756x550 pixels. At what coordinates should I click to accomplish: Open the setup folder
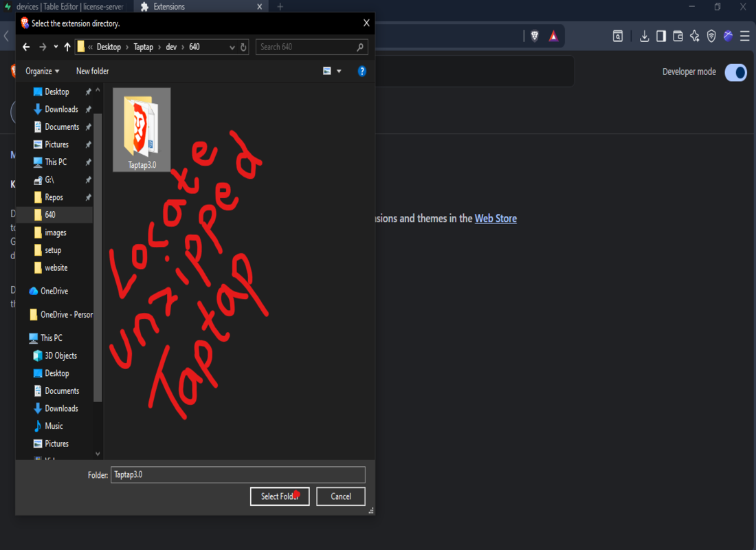click(52, 250)
